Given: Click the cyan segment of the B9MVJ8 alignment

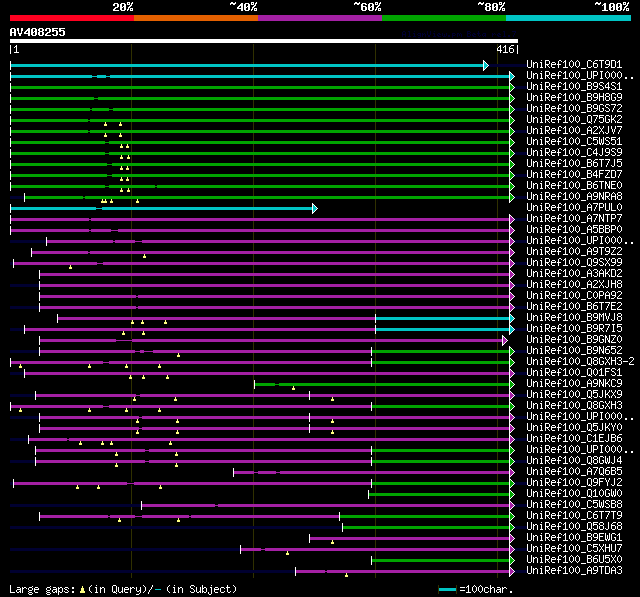Looking at the screenshot, I should [442, 319].
